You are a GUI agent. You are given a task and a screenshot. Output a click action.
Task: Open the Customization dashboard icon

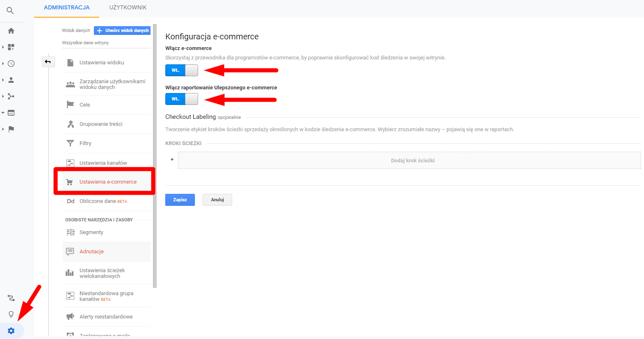click(11, 47)
